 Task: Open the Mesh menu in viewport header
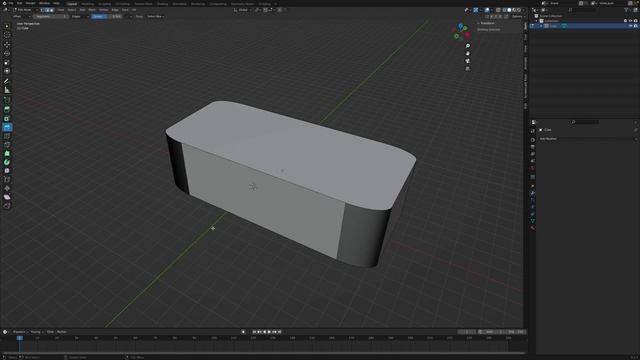[92, 10]
